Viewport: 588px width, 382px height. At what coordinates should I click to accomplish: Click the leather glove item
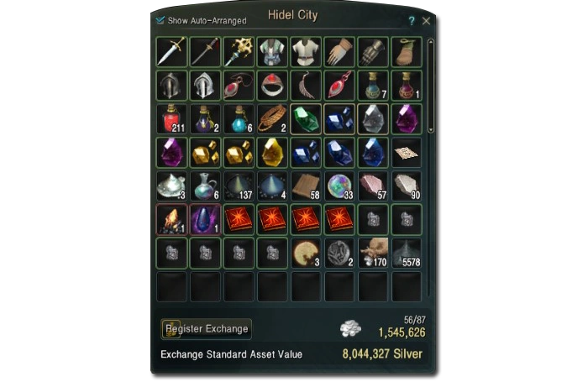[x=339, y=52]
